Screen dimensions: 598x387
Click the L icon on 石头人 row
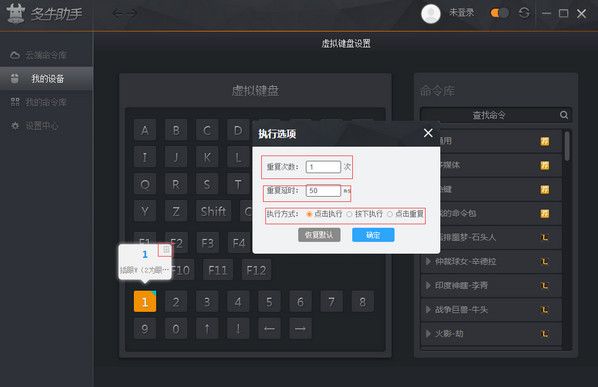[545, 238]
